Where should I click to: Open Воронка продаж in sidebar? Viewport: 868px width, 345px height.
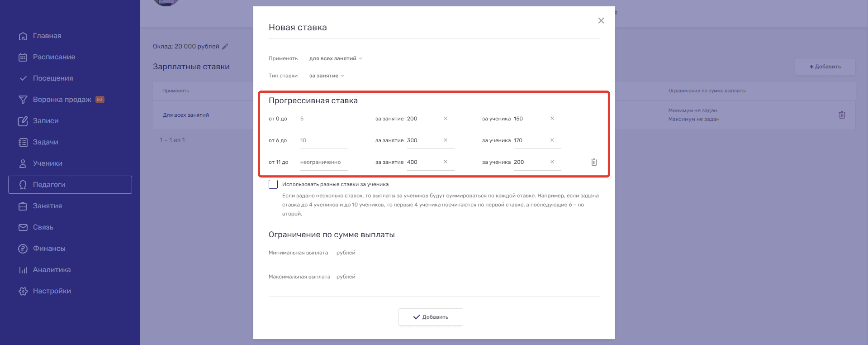point(62,100)
